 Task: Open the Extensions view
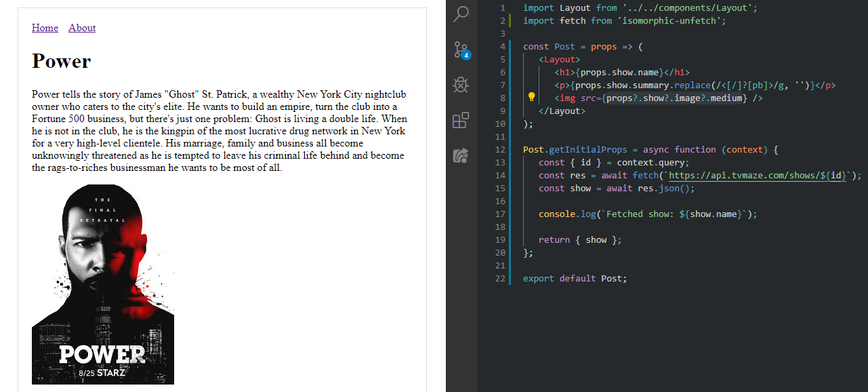[x=461, y=120]
